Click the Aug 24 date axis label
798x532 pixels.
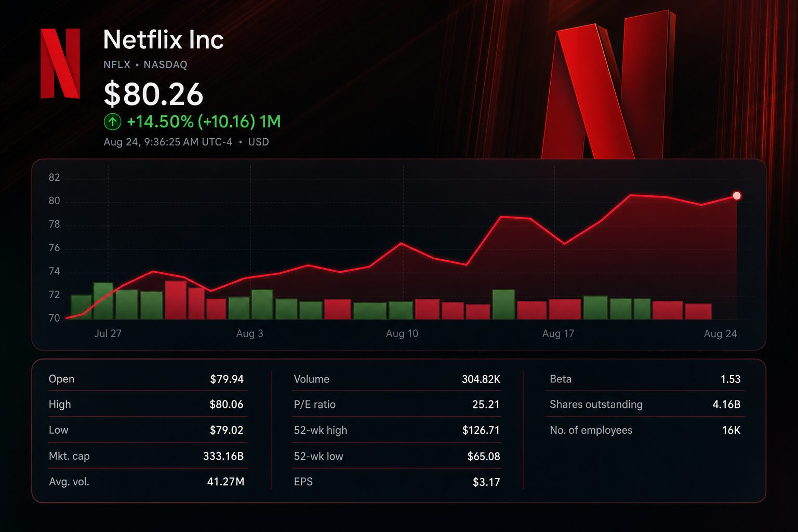click(x=720, y=334)
